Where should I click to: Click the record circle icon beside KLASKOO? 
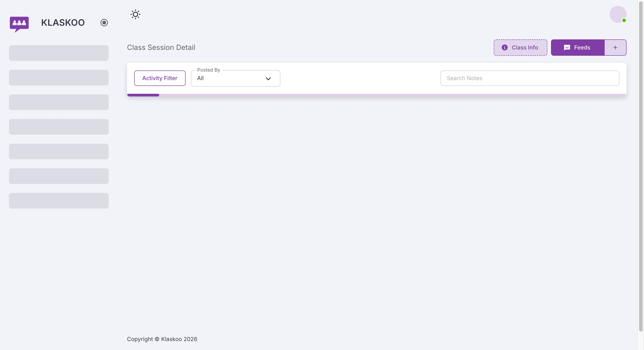tap(104, 23)
